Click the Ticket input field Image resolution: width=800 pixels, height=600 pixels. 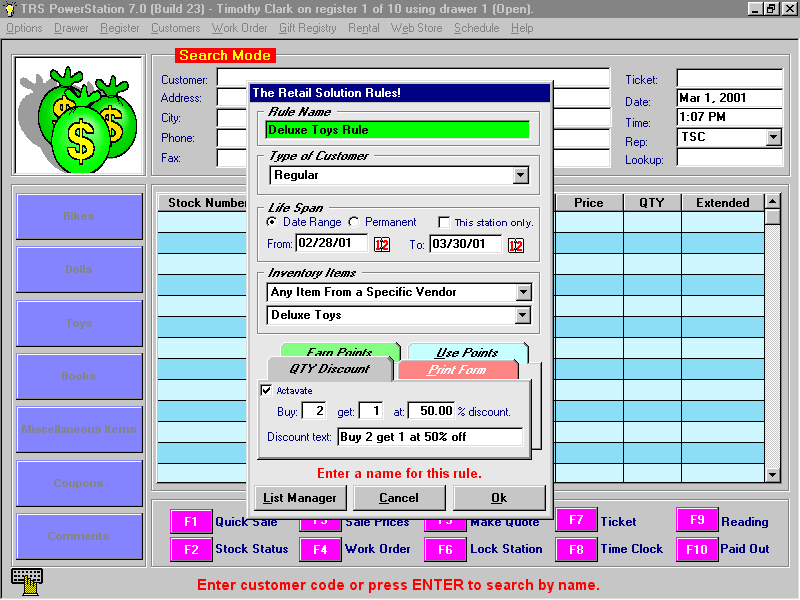(x=730, y=79)
